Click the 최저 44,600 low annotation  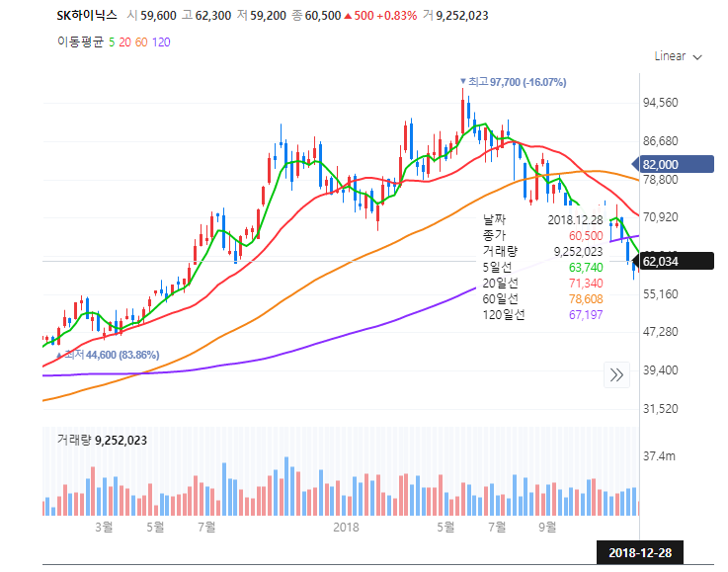[108, 355]
